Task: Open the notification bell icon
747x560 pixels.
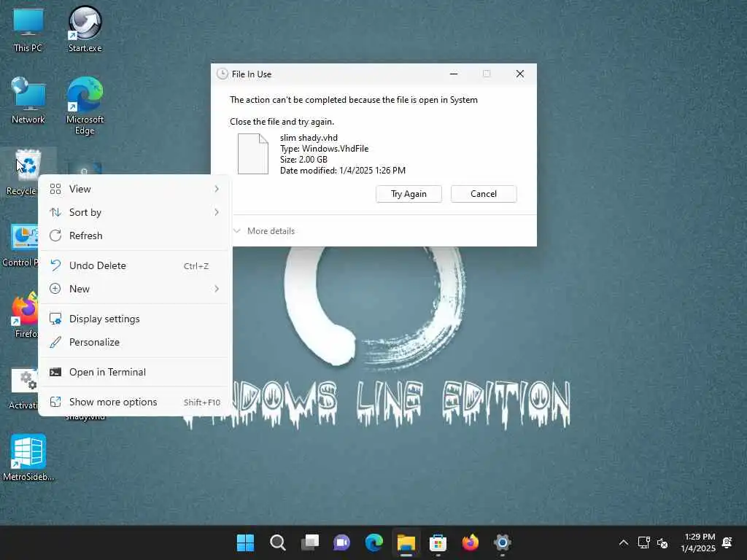Action: [x=727, y=542]
